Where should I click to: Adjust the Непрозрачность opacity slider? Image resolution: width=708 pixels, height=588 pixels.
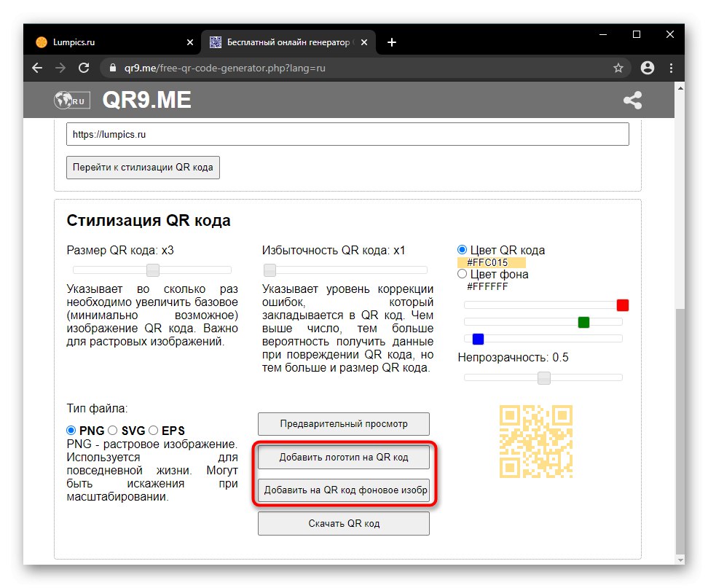(x=543, y=378)
